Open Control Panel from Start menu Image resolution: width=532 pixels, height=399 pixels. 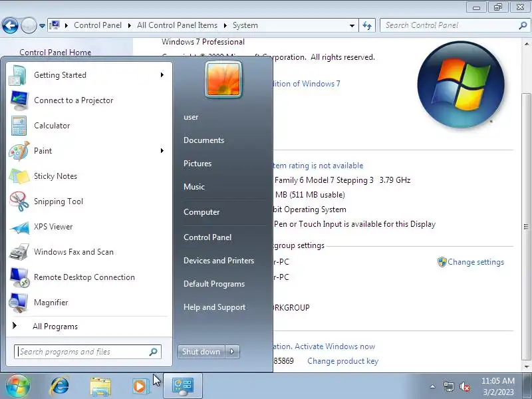coord(207,237)
